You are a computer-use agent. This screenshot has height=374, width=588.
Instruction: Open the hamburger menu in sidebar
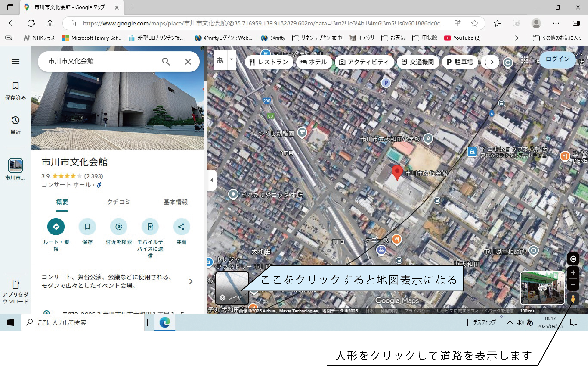point(15,62)
